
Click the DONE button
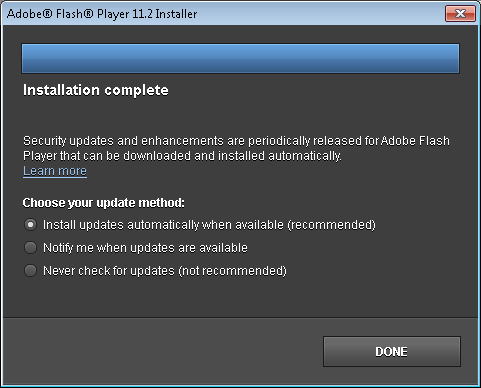click(x=392, y=351)
